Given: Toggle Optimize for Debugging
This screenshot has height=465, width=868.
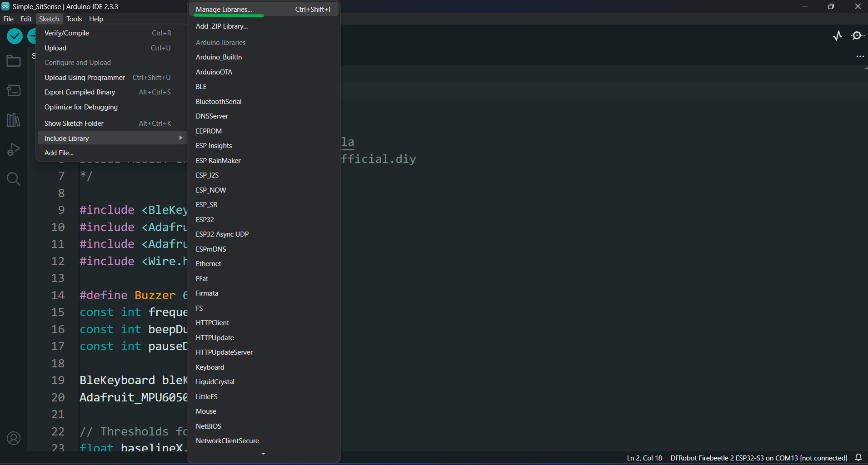Looking at the screenshot, I should click(x=111, y=107).
